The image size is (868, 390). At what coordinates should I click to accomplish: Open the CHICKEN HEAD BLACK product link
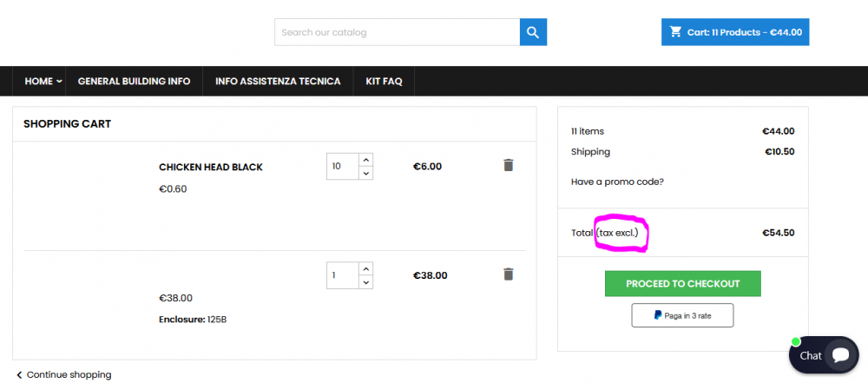tap(211, 168)
